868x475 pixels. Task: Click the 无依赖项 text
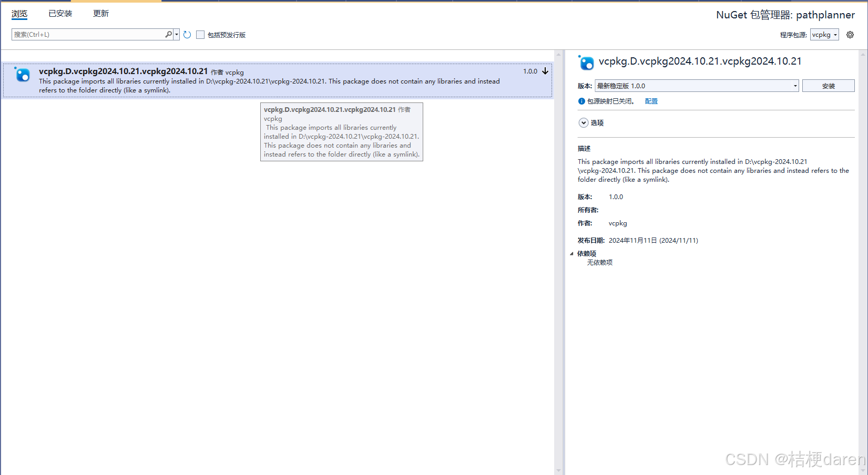pos(600,263)
